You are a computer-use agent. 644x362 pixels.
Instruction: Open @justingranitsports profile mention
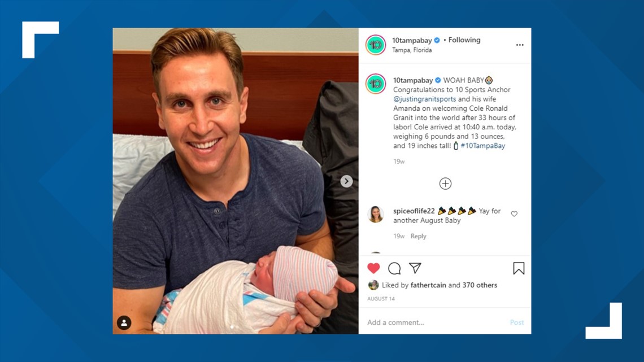(x=425, y=99)
